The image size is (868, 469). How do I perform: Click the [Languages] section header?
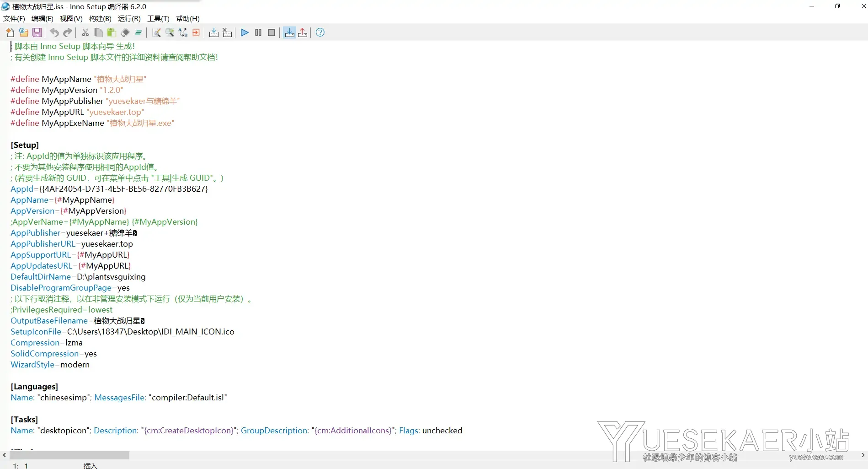tap(34, 387)
